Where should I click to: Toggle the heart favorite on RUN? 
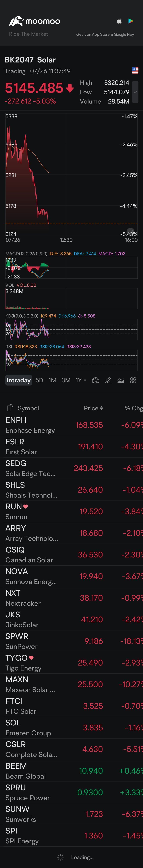(26, 506)
